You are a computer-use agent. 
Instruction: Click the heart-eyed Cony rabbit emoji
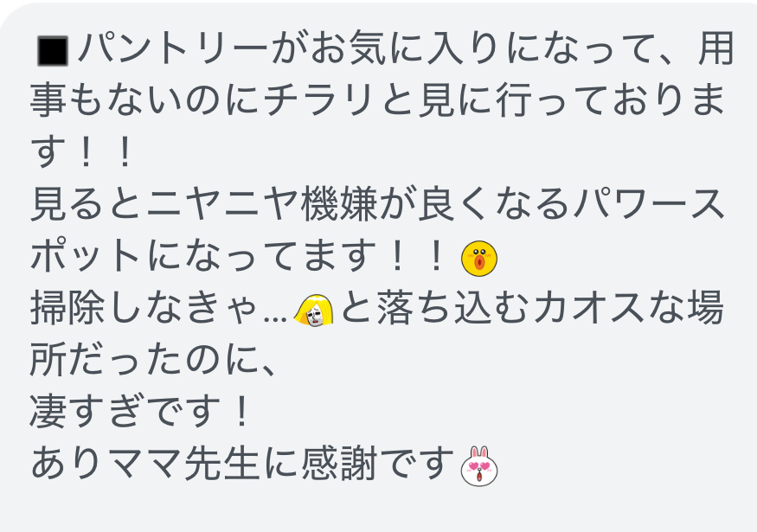479,466
